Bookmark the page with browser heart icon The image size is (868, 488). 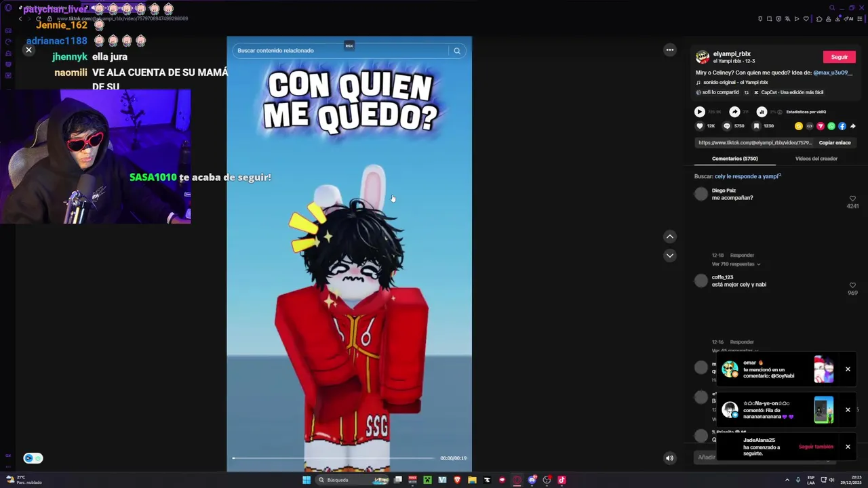(806, 19)
